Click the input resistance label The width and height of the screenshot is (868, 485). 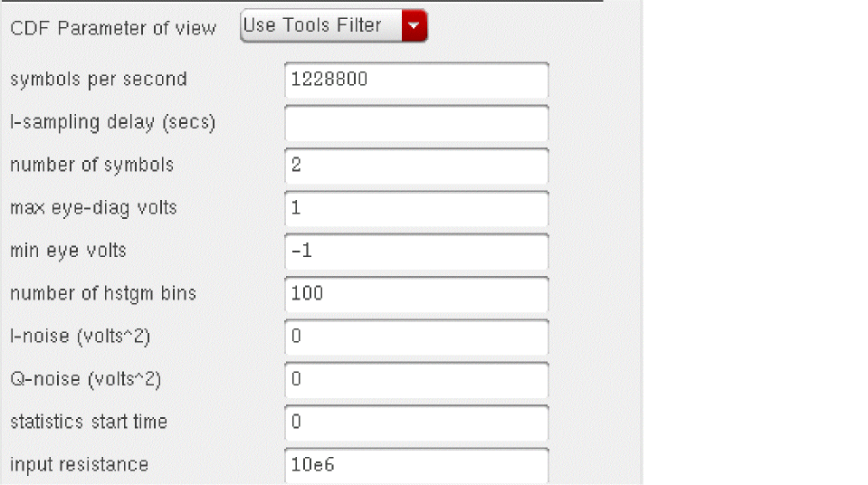coord(79,465)
